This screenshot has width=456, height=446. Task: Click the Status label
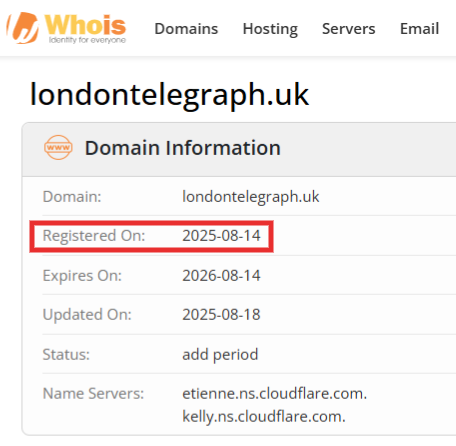(66, 355)
